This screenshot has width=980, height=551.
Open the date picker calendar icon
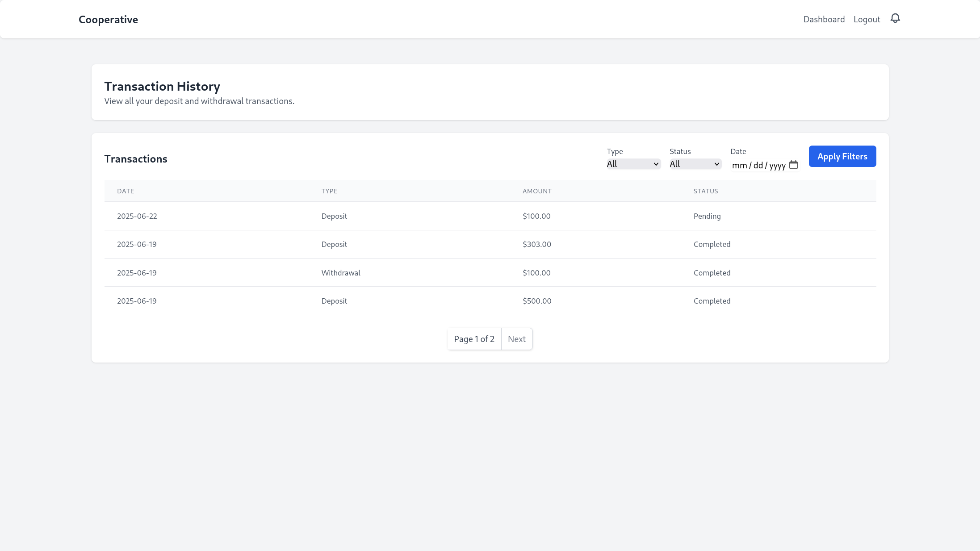click(793, 165)
